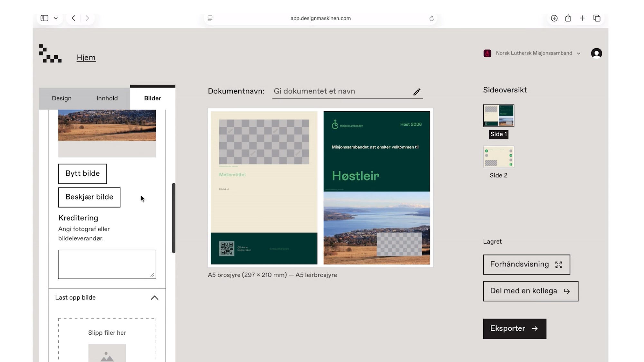The image size is (644, 362).
Task: Focus the Kreditering text area
Action: click(x=107, y=264)
